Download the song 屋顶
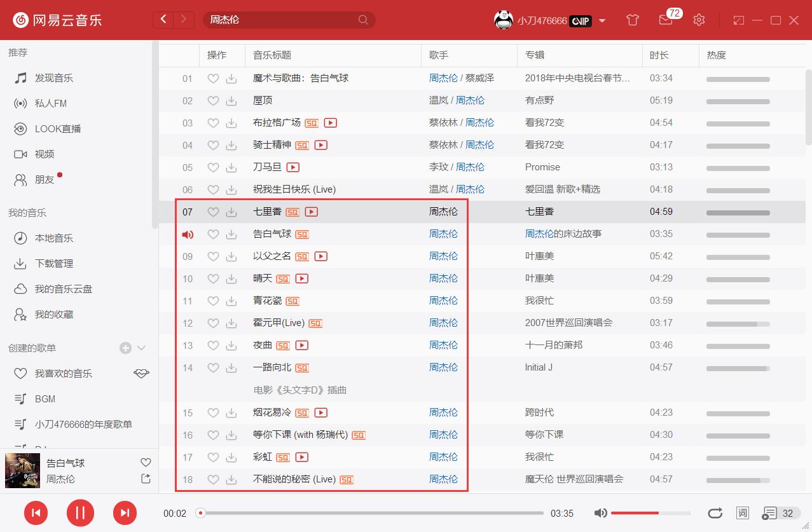This screenshot has width=812, height=532. (x=231, y=101)
